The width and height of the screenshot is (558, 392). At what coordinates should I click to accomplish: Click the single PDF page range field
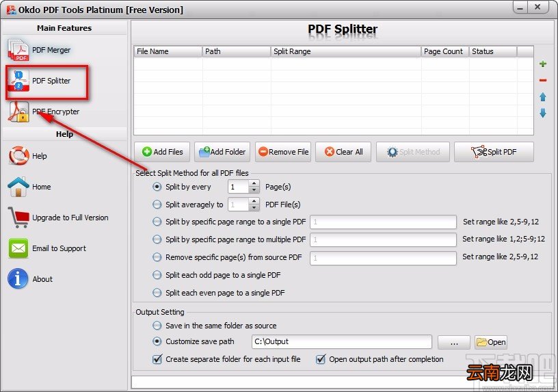383,222
